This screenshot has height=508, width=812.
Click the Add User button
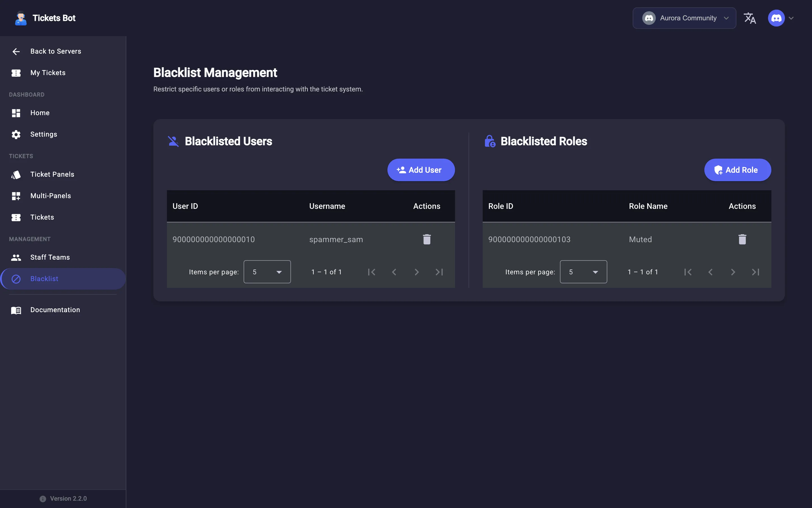(x=421, y=170)
